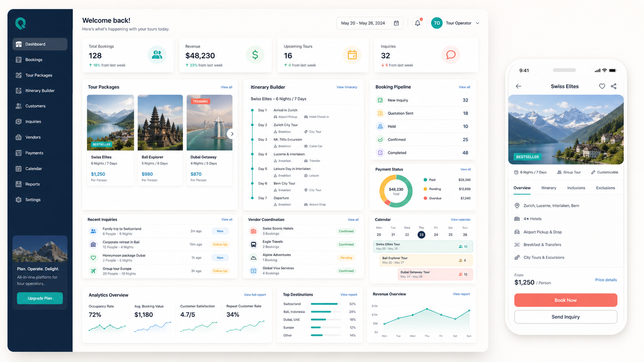Click the Revenue dollar icon
Screen dimensions: 644x362
255,55
